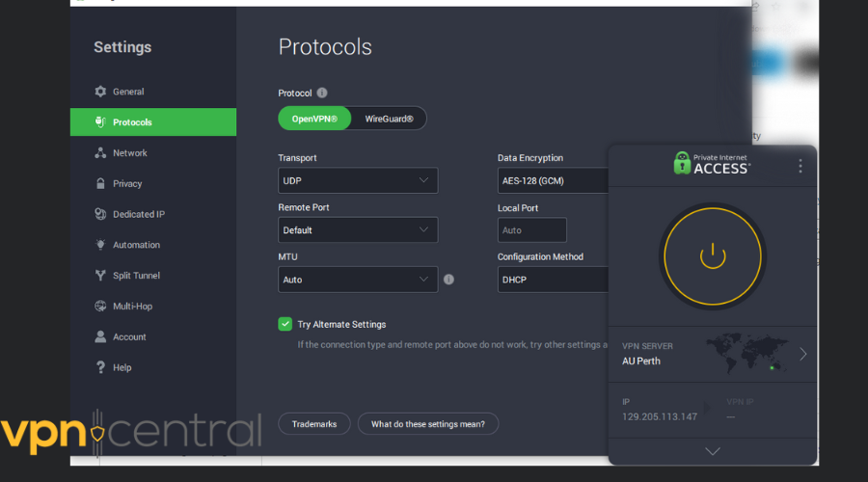Click the Account person icon
Screen dimensions: 868x482
click(100, 336)
